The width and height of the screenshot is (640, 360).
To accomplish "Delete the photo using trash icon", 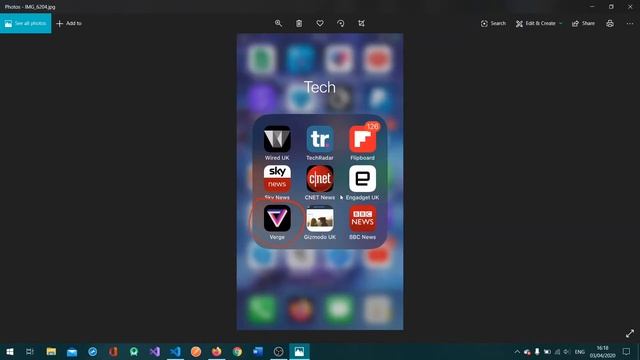I will [299, 23].
